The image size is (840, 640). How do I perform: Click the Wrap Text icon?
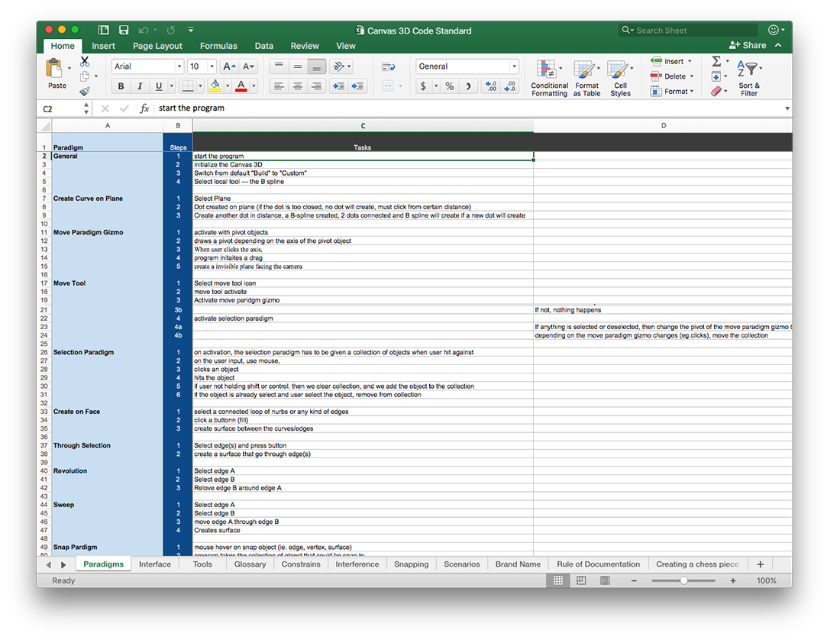(388, 66)
